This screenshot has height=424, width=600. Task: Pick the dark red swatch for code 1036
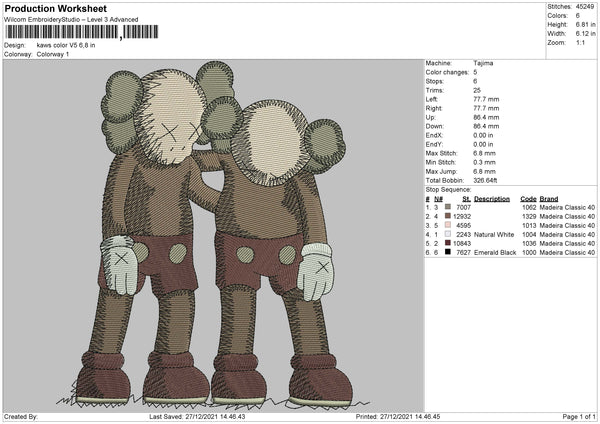(448, 243)
